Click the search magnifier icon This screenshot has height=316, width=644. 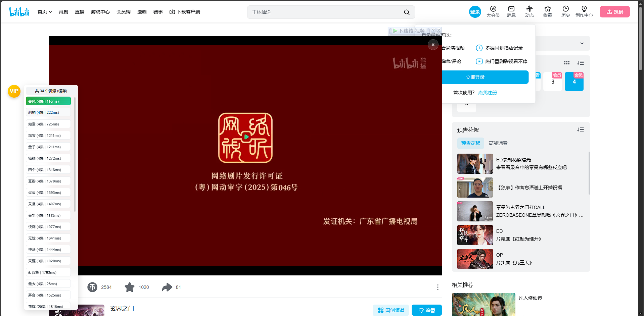(x=406, y=12)
